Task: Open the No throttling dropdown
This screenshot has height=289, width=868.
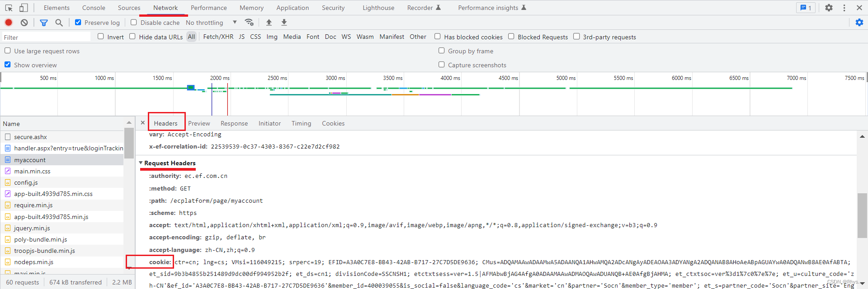Action: [211, 23]
